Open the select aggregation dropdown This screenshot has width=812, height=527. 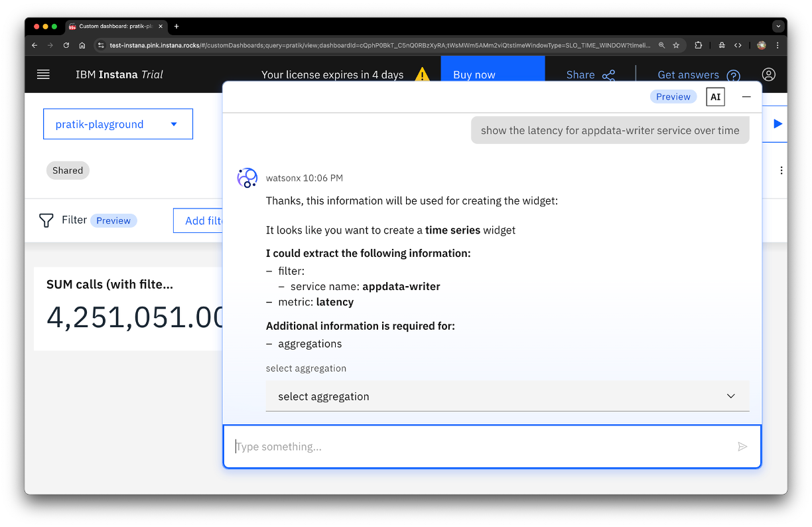[x=507, y=396]
